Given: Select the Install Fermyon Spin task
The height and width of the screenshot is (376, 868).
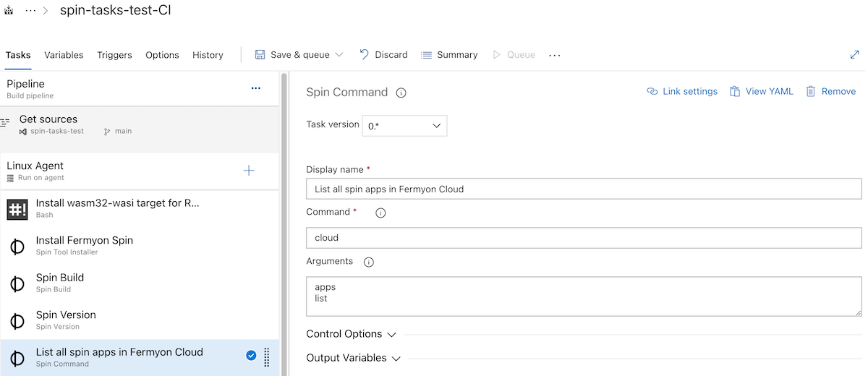Looking at the screenshot, I should click(x=140, y=246).
